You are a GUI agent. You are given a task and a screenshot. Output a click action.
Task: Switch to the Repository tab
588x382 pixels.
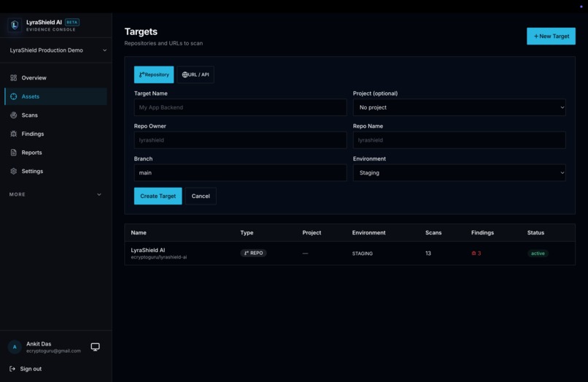(154, 75)
